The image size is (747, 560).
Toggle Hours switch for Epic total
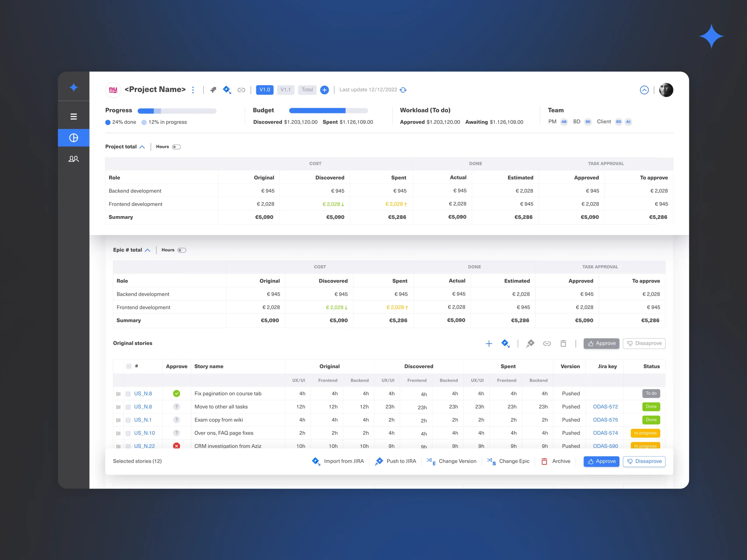[x=182, y=250]
